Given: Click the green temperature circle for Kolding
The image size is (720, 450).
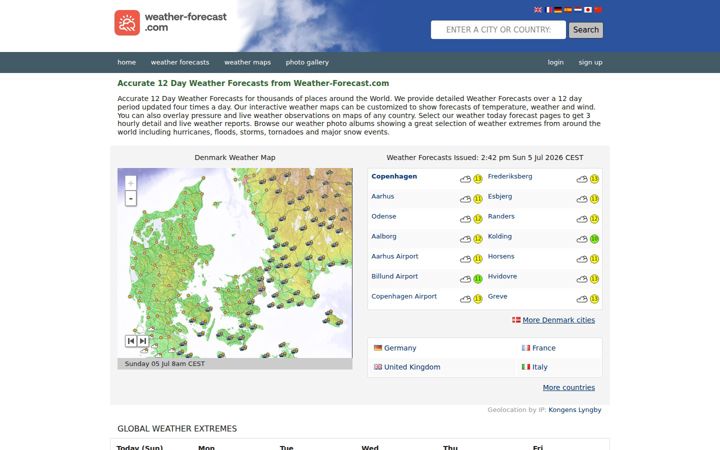Looking at the screenshot, I should pyautogui.click(x=595, y=239).
